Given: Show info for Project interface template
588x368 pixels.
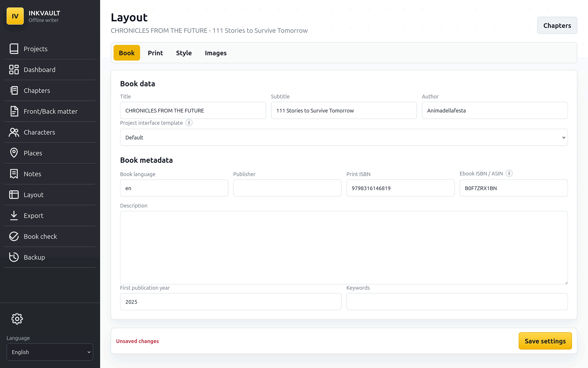Looking at the screenshot, I should pyautogui.click(x=189, y=123).
